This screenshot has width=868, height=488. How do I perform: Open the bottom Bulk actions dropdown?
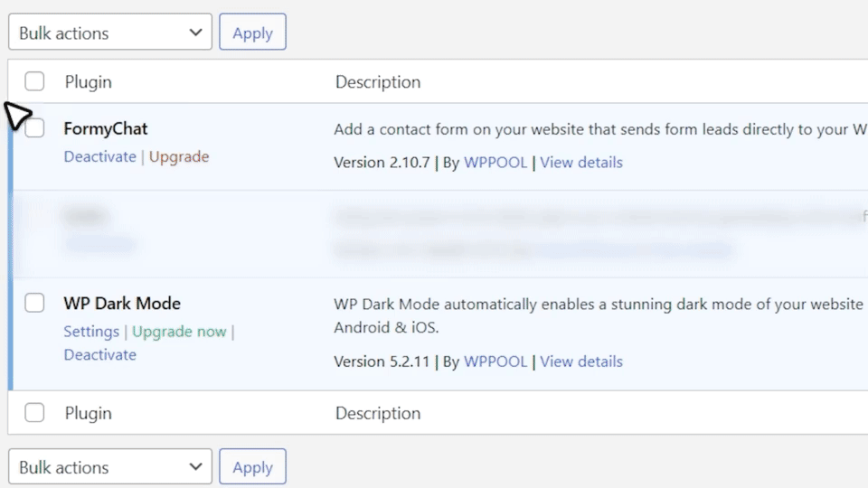coord(110,466)
